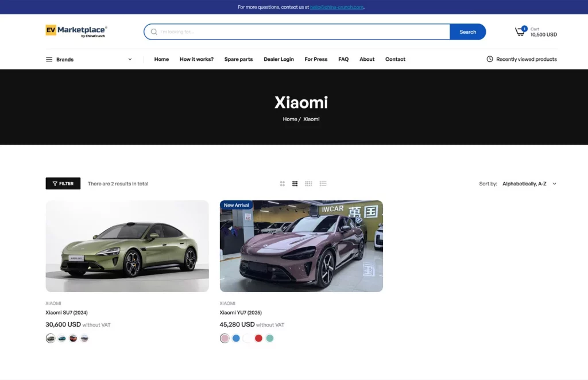This screenshot has height=380, width=588.
Task: Select the second SU7 color variant swatch
Action: pyautogui.click(x=62, y=339)
